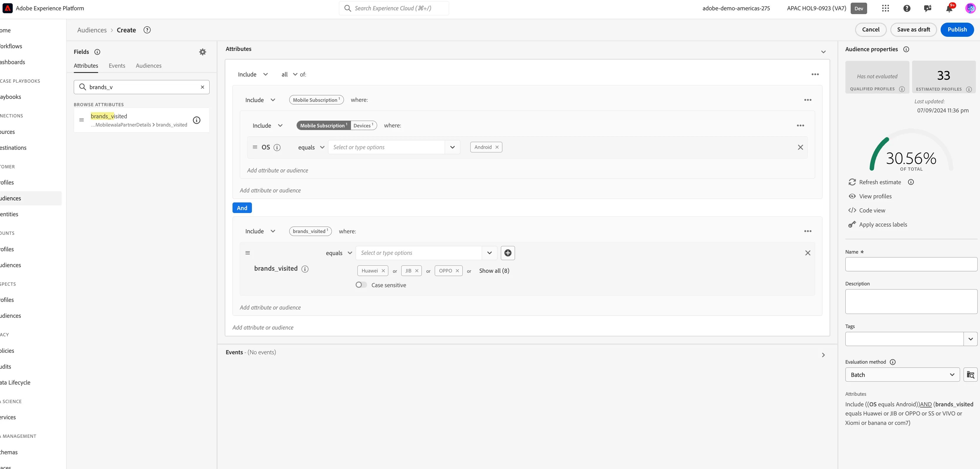Screen dimensions: 980x469
Task: Click the Cancel button
Action: click(870, 30)
